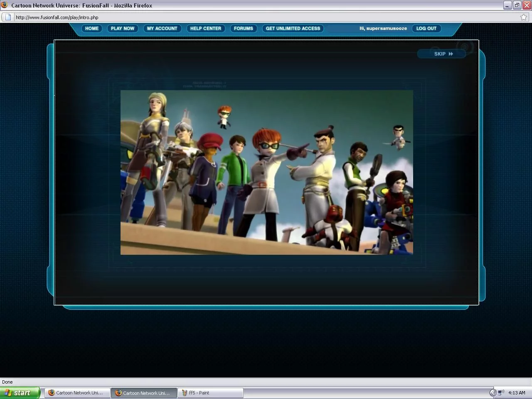Click the intro video frame

[x=267, y=172]
